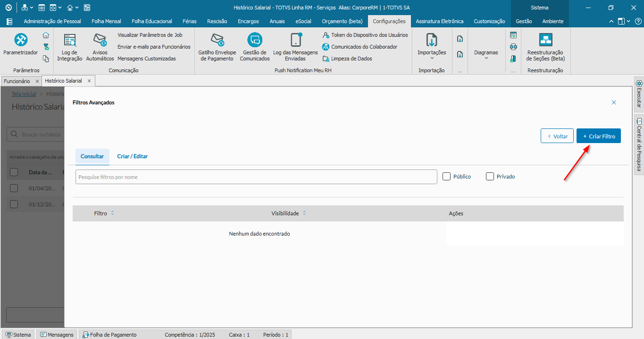The image size is (644, 339).
Task: Open Gestão de Comunicados
Action: coord(255,47)
